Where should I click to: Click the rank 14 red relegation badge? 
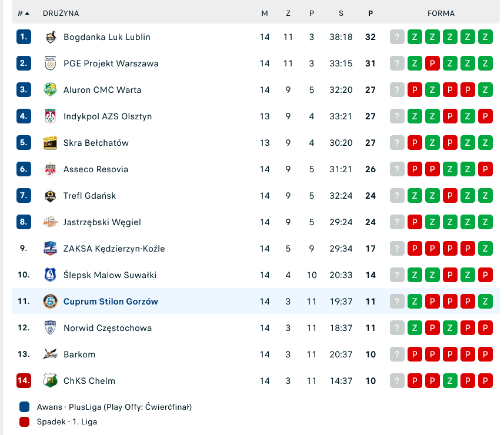point(24,381)
